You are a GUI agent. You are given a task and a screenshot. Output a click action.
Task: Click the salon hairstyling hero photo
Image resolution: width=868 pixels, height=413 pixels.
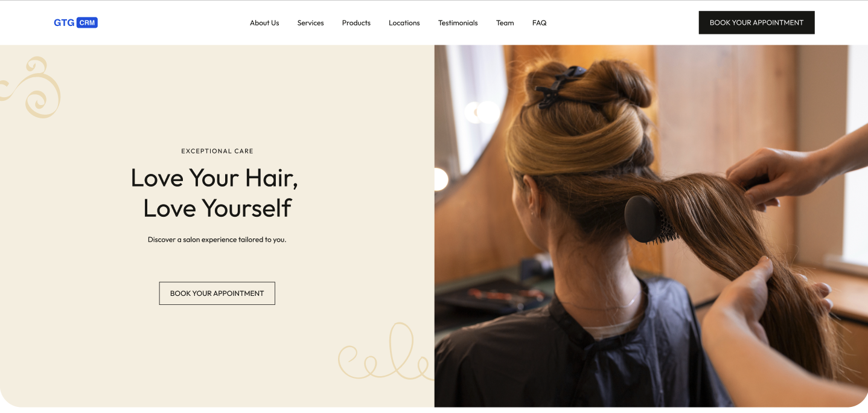pos(651,226)
